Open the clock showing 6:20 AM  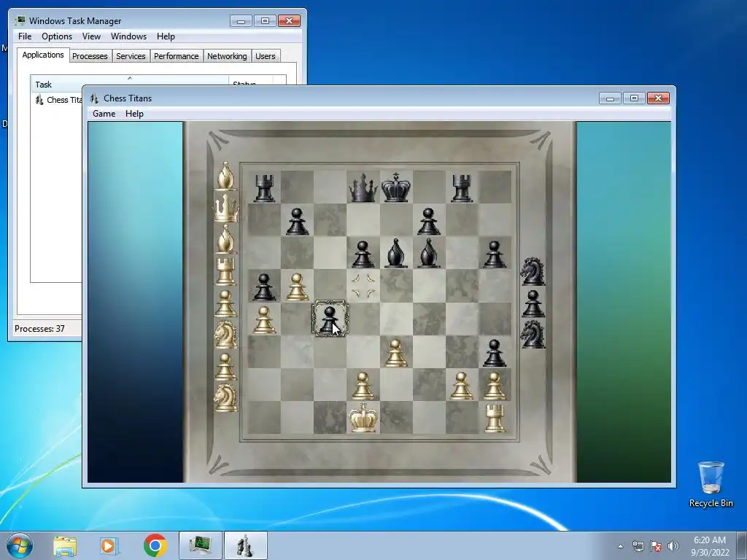coord(710,546)
